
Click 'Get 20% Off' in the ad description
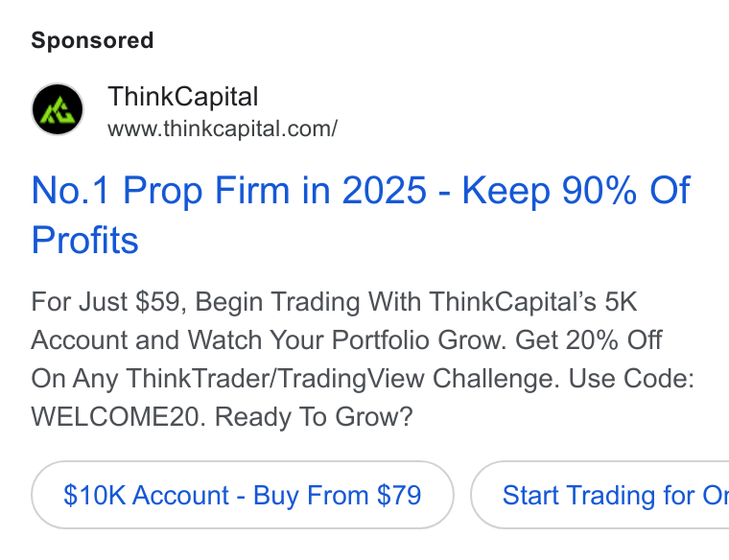coord(589,340)
